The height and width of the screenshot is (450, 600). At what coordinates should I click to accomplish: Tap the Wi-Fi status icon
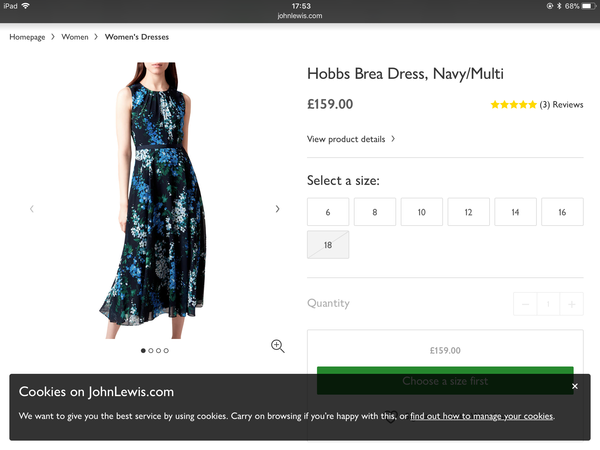point(26,6)
